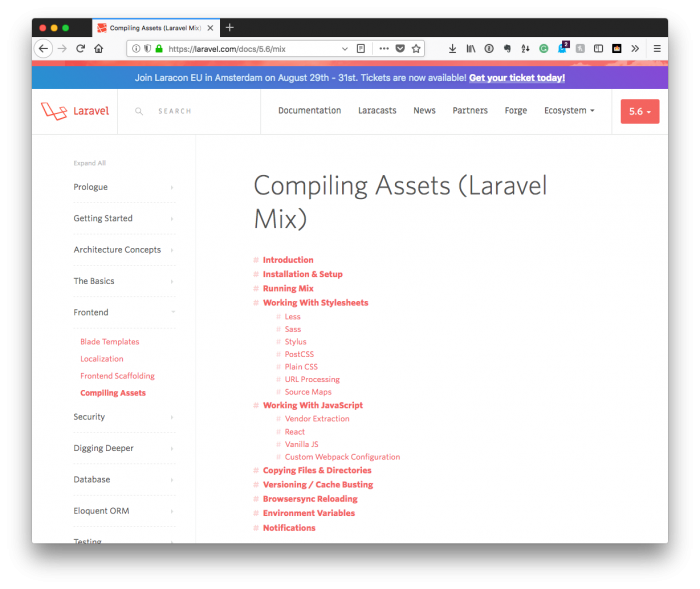Open the Firefox hamburger menu
Screen dimensions: 700x589
click(657, 49)
